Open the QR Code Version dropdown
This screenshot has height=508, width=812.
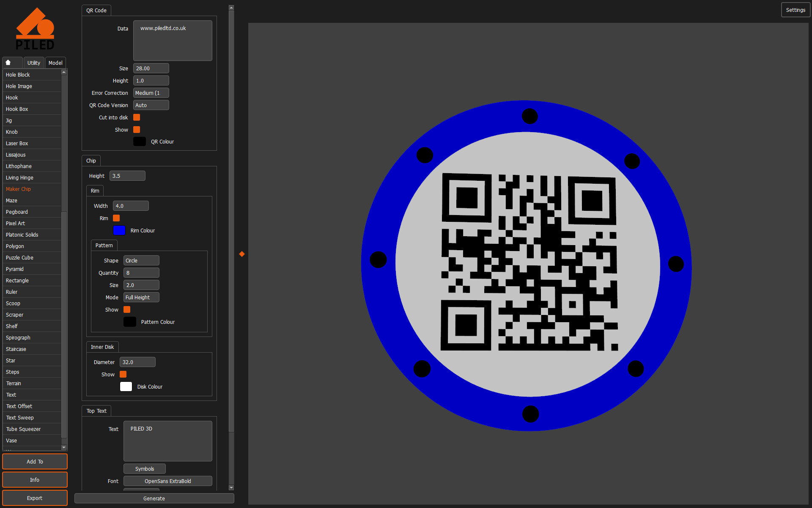pos(151,105)
